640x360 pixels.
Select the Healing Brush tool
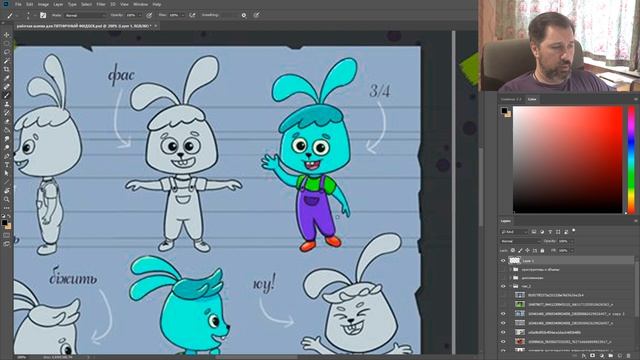click(7, 87)
